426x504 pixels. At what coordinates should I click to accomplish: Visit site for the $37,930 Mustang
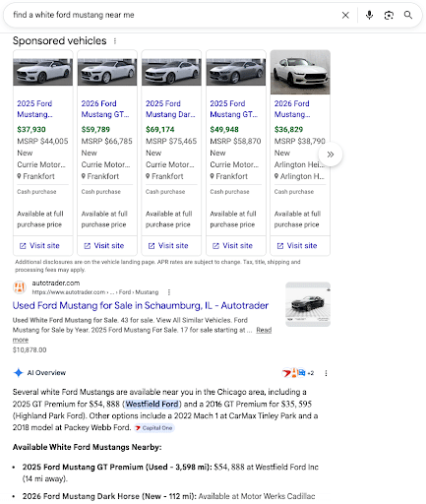point(39,246)
